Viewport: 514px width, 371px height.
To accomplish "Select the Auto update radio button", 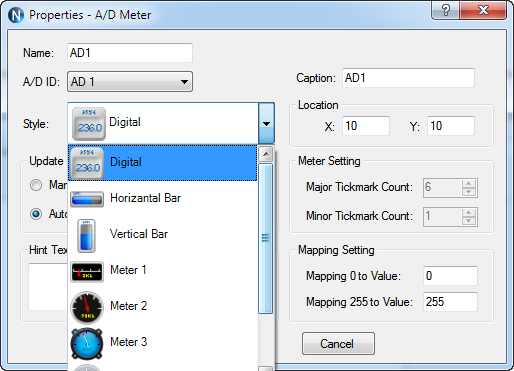I will point(36,214).
